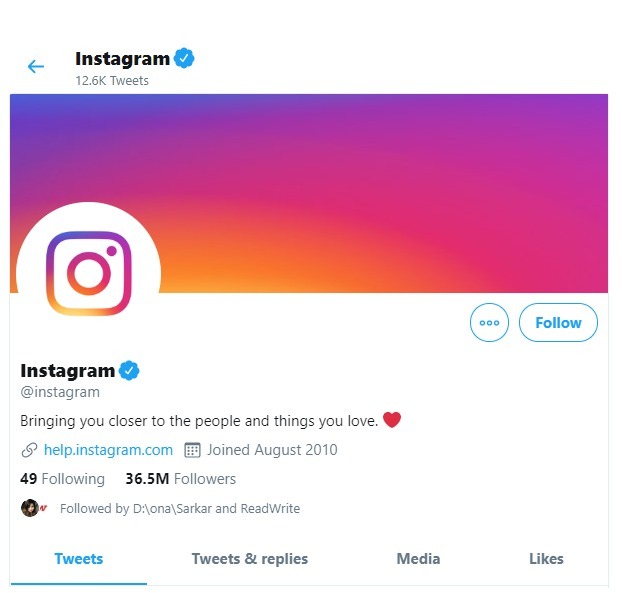Switch to the Media tab
622x593 pixels.
click(x=418, y=559)
